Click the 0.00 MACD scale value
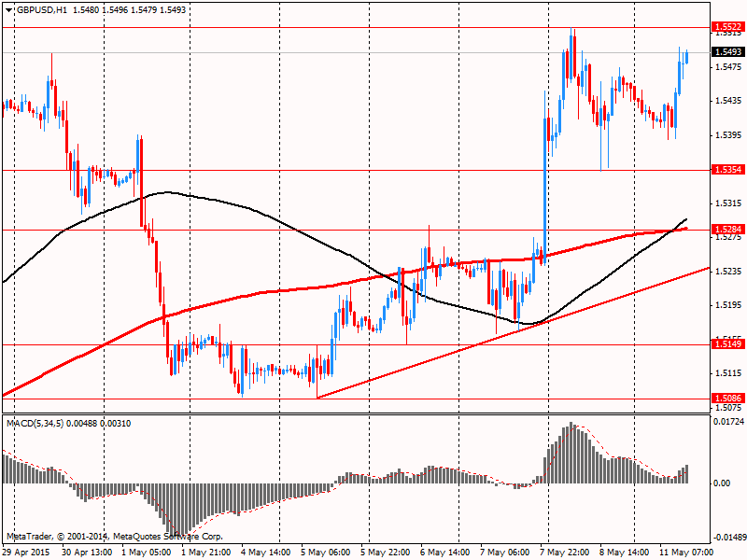 (722, 483)
